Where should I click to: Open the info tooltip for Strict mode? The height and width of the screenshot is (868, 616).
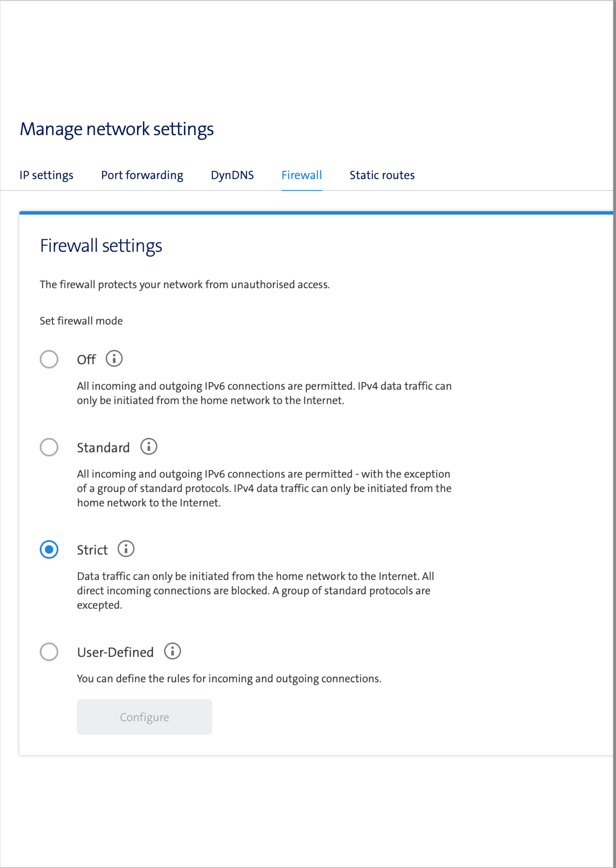126,549
